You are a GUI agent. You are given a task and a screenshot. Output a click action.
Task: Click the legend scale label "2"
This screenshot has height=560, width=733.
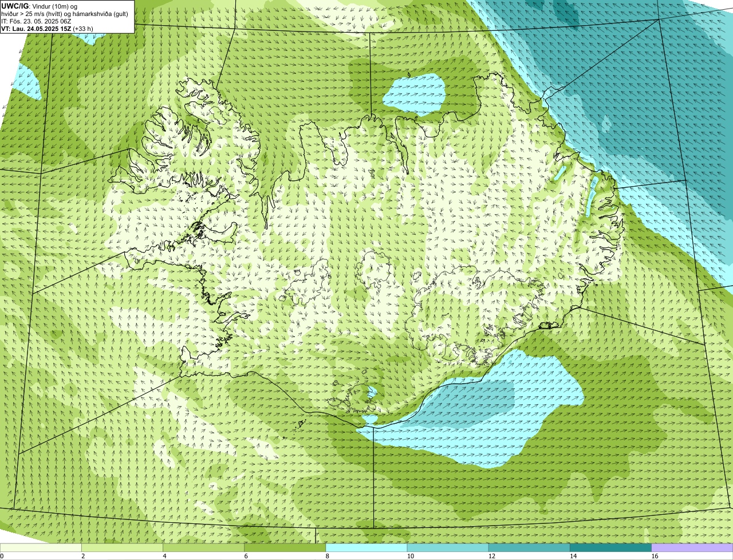83,556
